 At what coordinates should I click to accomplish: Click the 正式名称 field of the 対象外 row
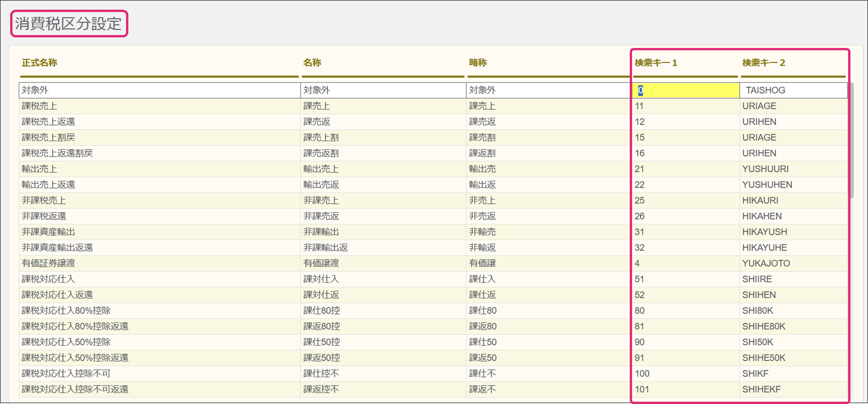(x=159, y=90)
